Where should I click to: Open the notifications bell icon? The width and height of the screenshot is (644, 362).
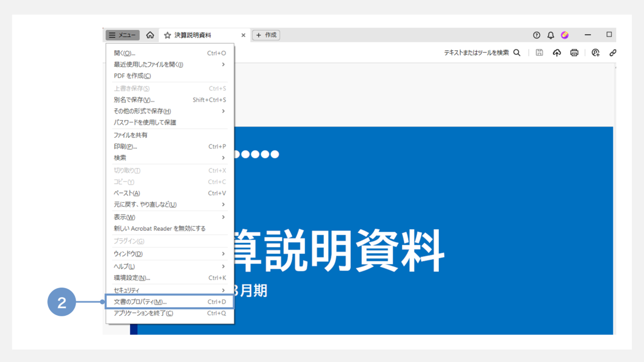point(551,35)
